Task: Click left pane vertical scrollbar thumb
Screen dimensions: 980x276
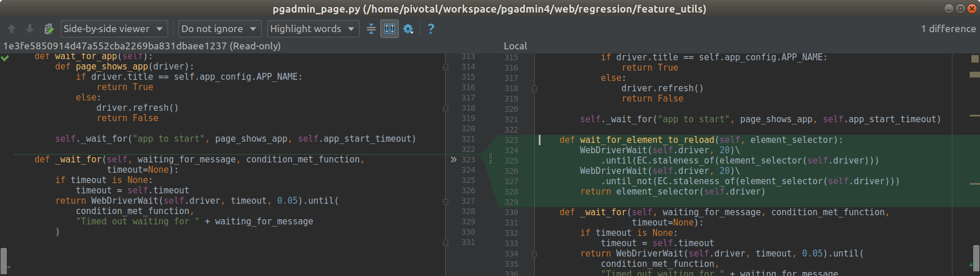Action: pos(3,261)
